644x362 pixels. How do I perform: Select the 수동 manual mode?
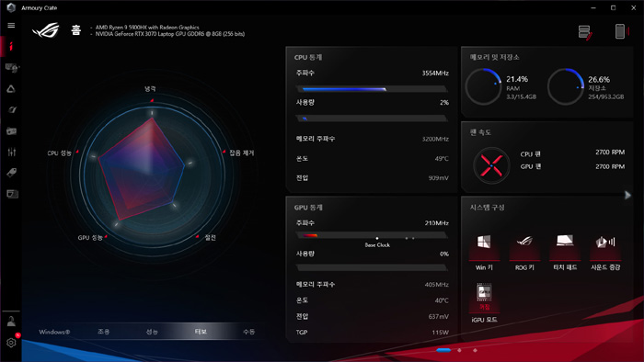click(249, 332)
